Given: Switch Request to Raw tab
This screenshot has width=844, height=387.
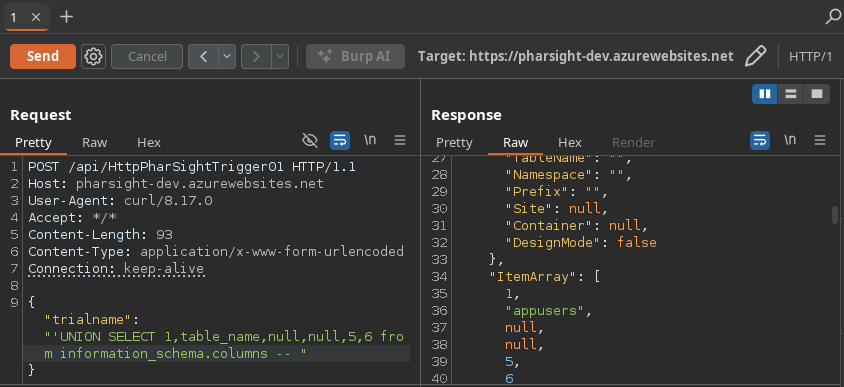Looking at the screenshot, I should point(94,143).
